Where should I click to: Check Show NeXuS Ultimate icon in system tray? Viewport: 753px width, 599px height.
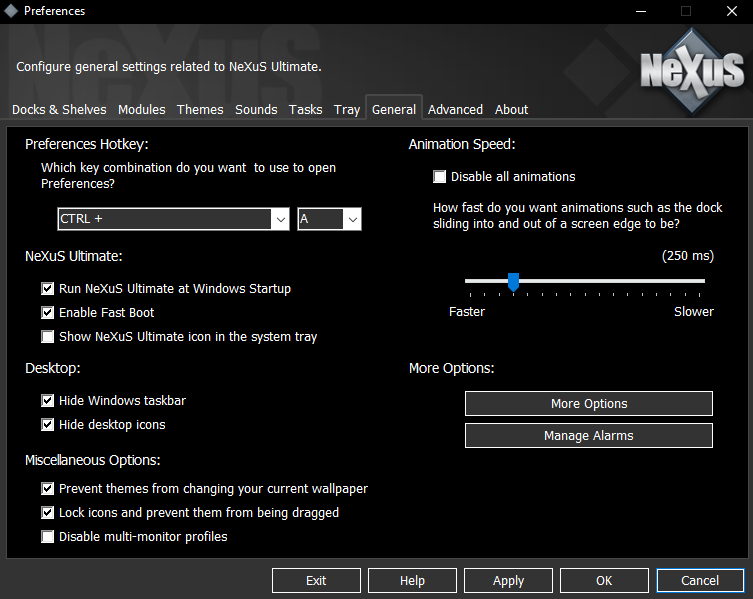[48, 337]
